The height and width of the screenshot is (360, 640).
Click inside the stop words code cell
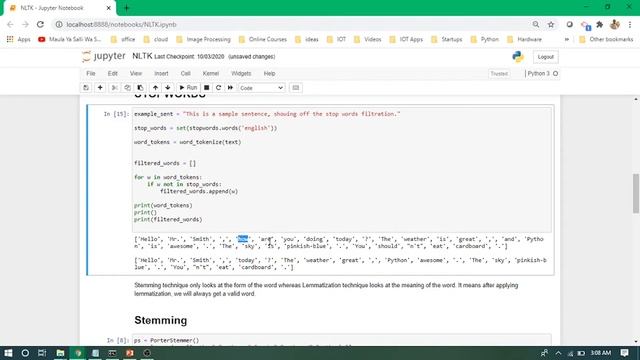342,169
